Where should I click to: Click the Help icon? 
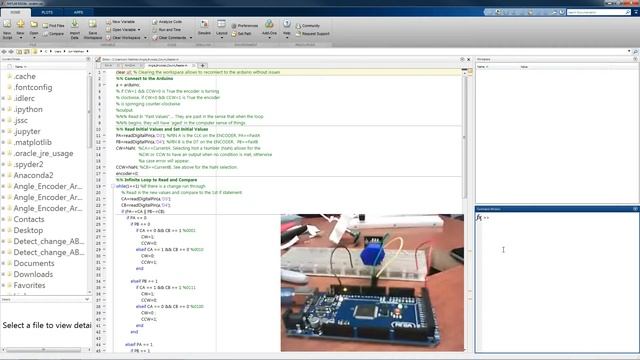point(287,24)
